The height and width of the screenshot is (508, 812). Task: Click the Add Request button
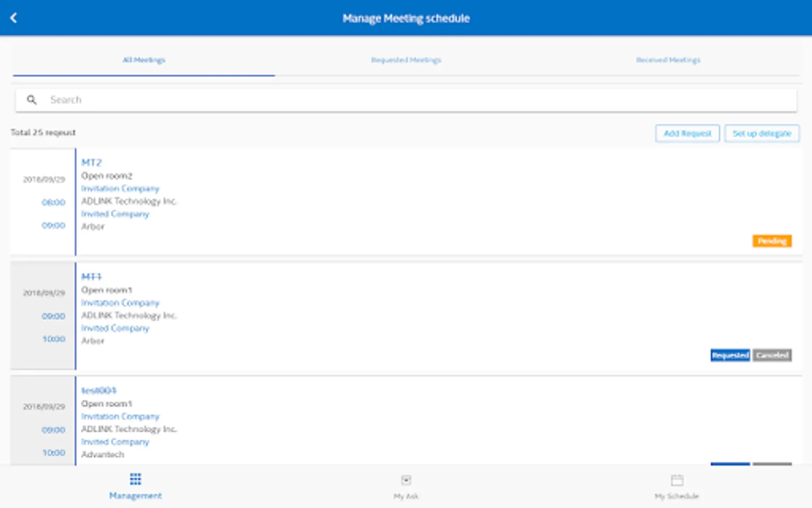tap(687, 133)
